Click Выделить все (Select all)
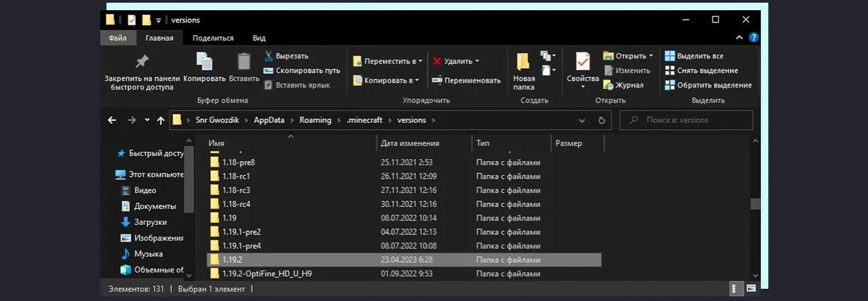This screenshot has height=301, width=868. [694, 56]
